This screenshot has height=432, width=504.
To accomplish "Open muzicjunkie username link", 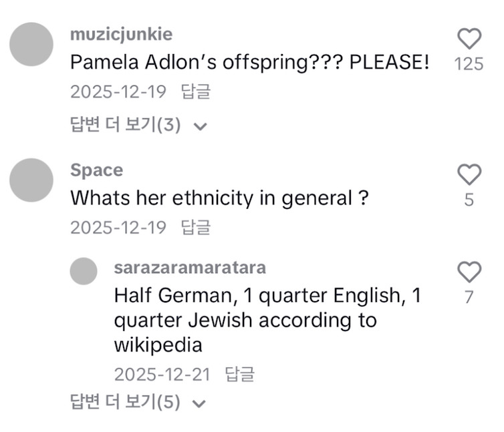I will [x=121, y=34].
